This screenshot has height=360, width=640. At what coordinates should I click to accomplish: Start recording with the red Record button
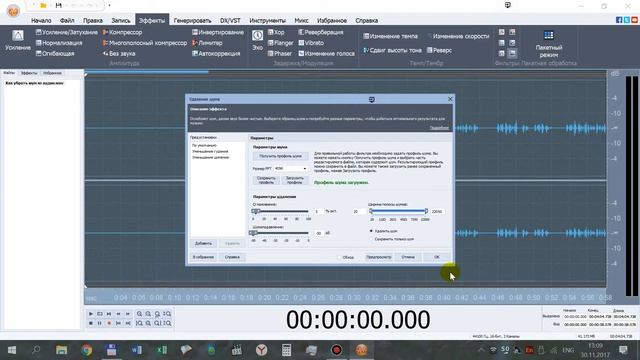click(109, 323)
